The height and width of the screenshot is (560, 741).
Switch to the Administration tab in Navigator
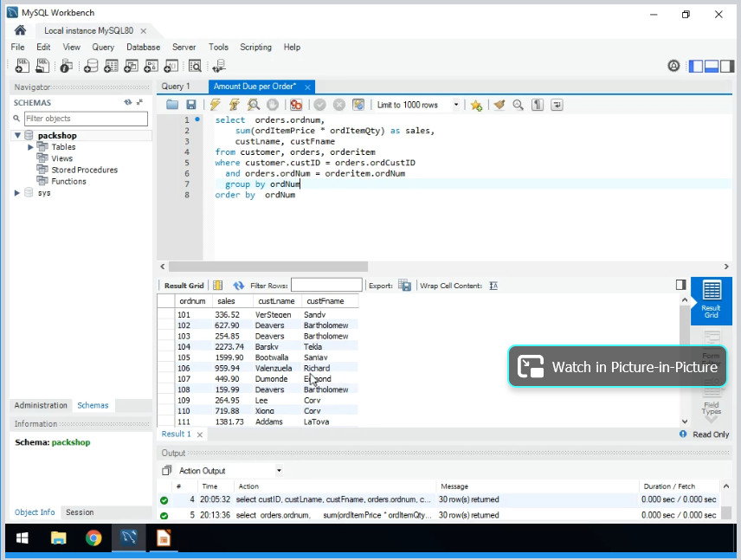pyautogui.click(x=41, y=405)
